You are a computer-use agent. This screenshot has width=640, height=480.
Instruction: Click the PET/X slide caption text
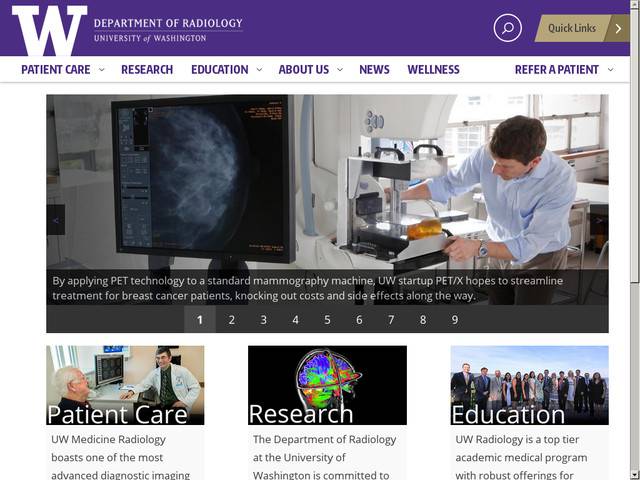307,288
